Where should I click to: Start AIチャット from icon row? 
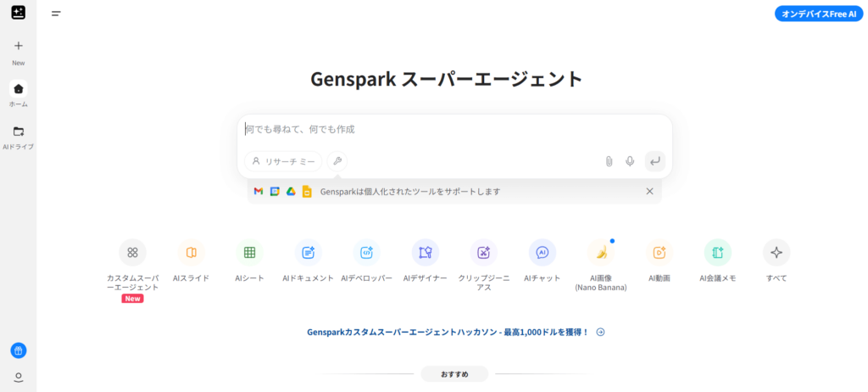[x=542, y=252]
